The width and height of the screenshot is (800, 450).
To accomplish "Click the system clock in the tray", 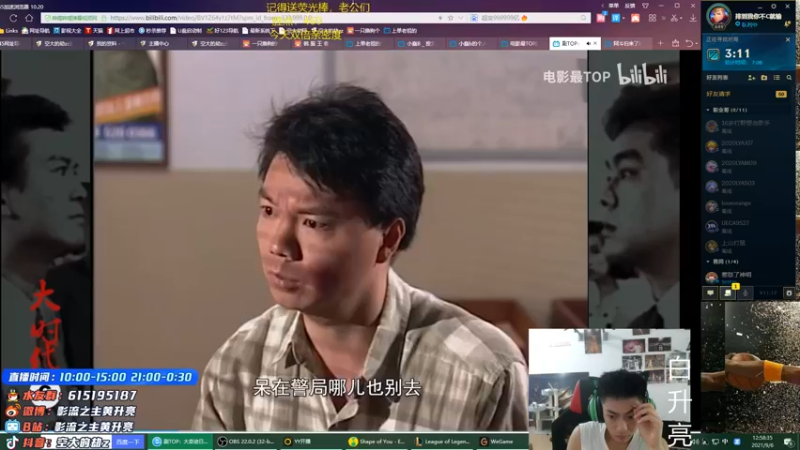I will coord(762,441).
